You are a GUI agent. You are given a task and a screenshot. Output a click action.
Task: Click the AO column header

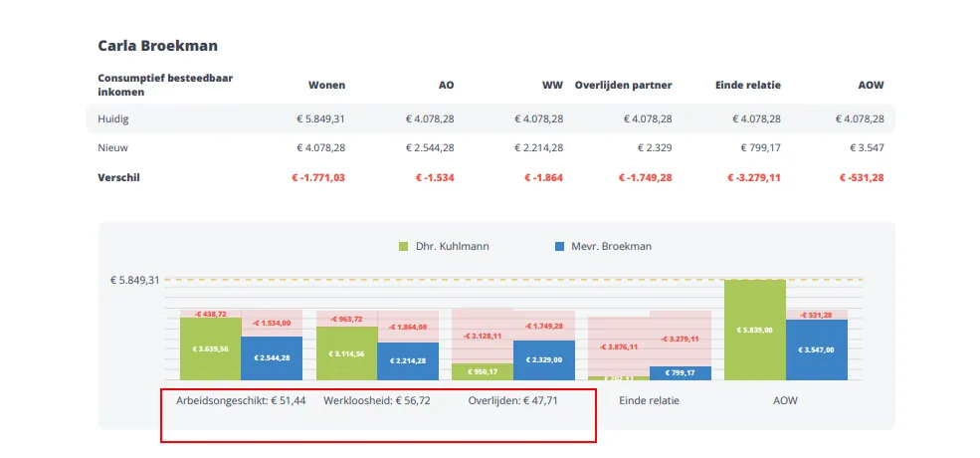pyautogui.click(x=447, y=85)
